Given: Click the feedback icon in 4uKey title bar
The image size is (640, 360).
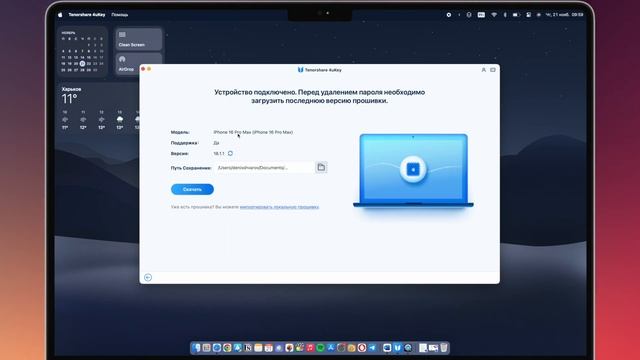Looking at the screenshot, I should 493,70.
